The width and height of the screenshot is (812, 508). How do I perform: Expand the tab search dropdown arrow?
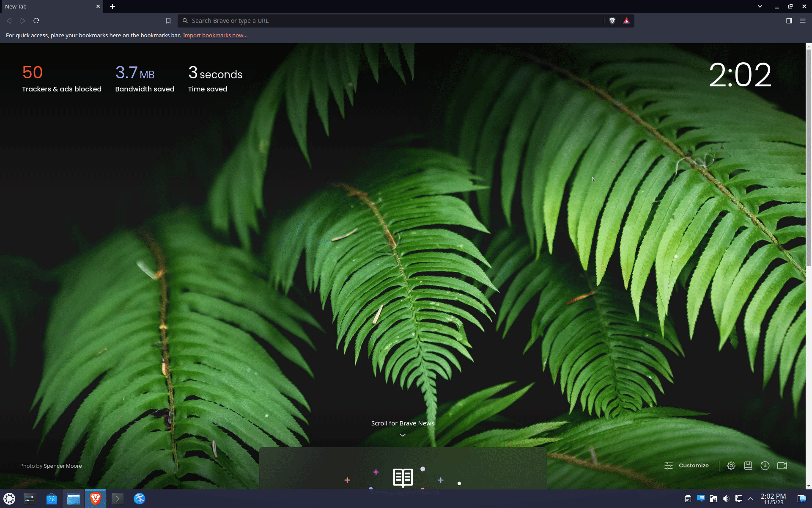(x=760, y=6)
